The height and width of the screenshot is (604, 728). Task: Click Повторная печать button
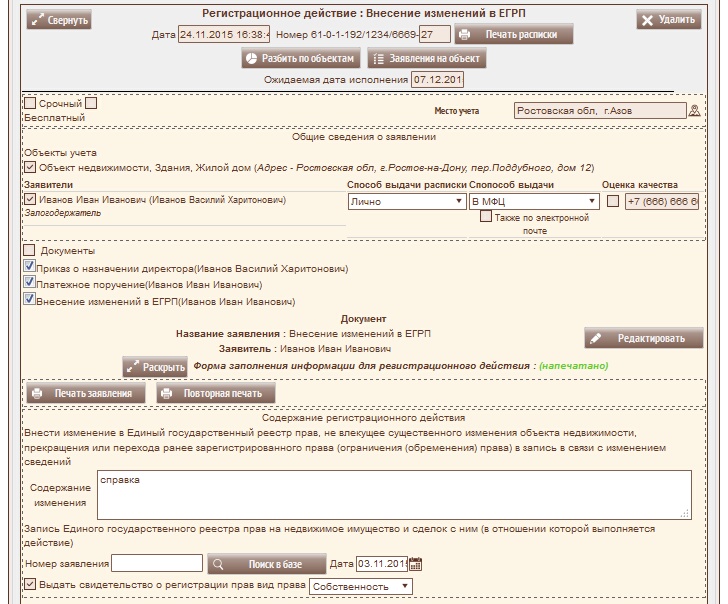pyautogui.click(x=208, y=394)
